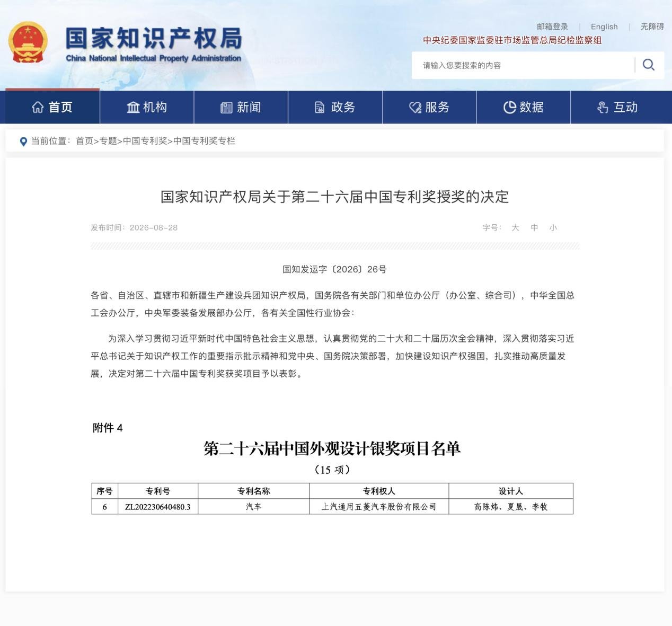Click the 机构 building icon
This screenshot has height=626, width=672.
tap(133, 107)
